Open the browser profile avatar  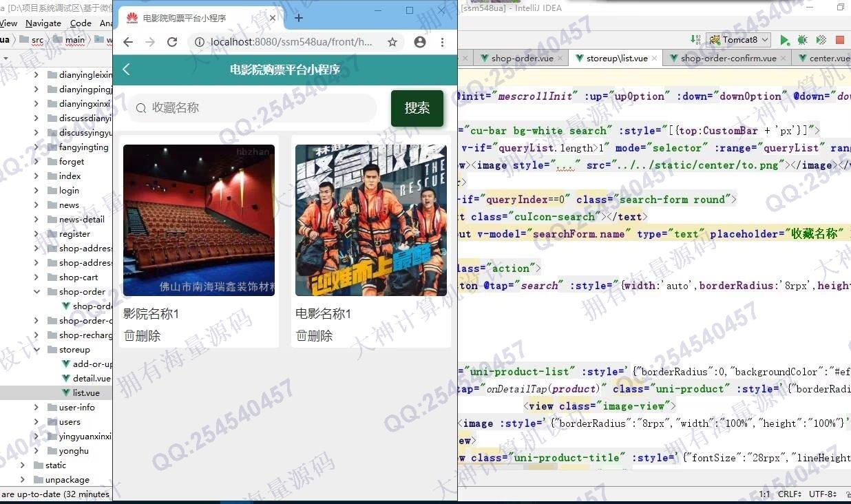coord(420,42)
